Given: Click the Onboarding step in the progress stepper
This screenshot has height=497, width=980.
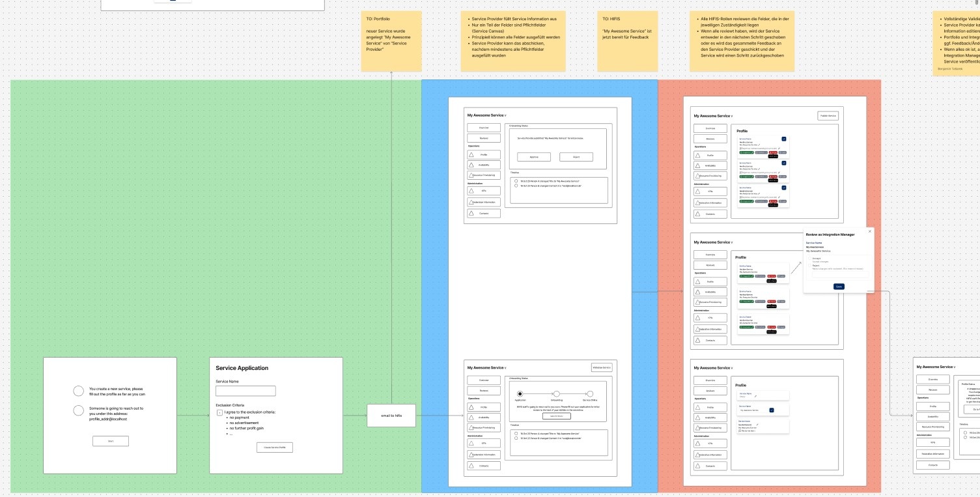Looking at the screenshot, I should tap(556, 393).
